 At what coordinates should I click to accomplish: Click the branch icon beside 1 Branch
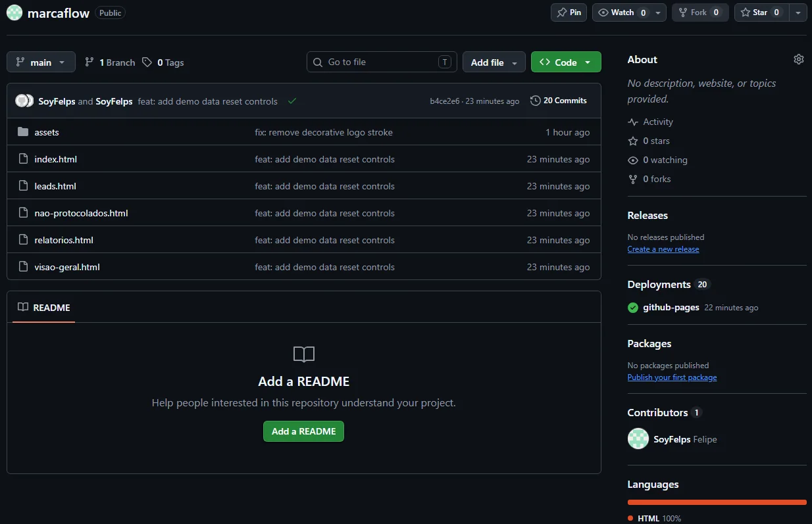89,62
